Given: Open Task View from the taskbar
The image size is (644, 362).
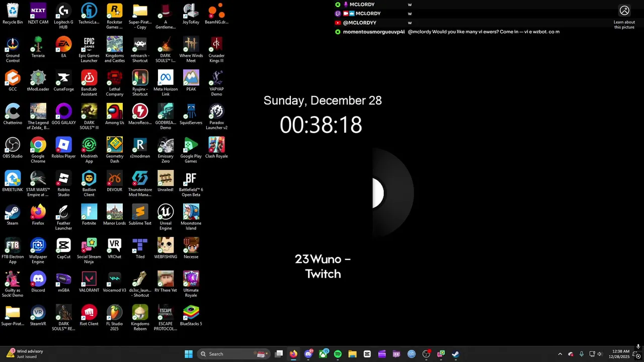Looking at the screenshot, I should point(279,354).
